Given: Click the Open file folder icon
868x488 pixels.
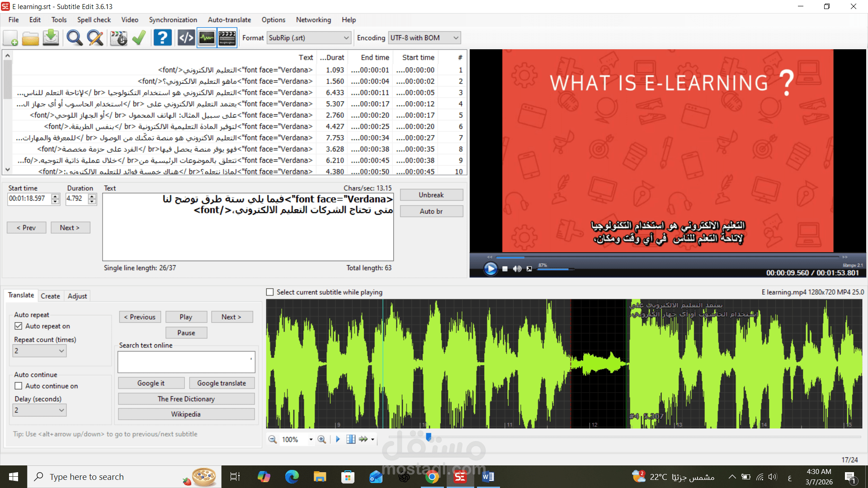Looking at the screenshot, I should pos(30,38).
